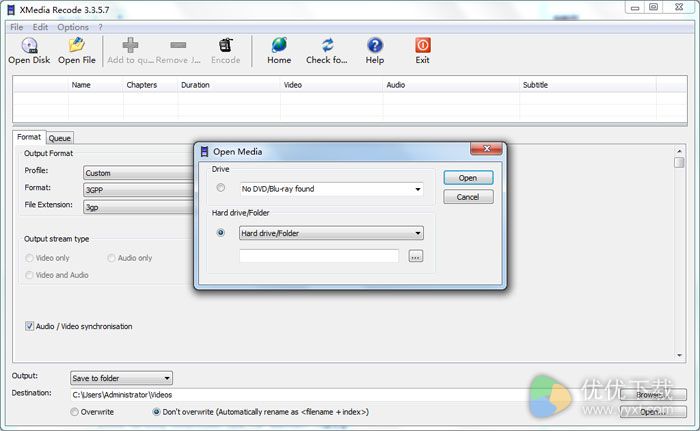Click Check for updates icon

point(327,45)
